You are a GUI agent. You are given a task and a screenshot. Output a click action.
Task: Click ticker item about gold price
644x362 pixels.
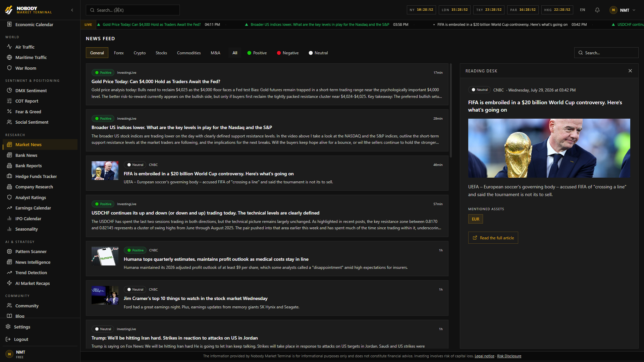pos(152,24)
